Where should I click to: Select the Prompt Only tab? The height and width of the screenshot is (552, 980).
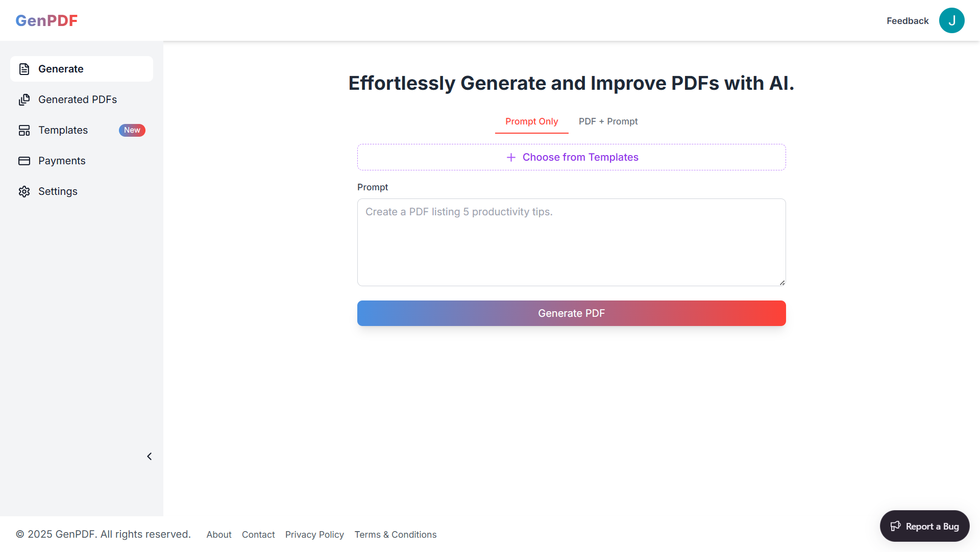pyautogui.click(x=531, y=121)
